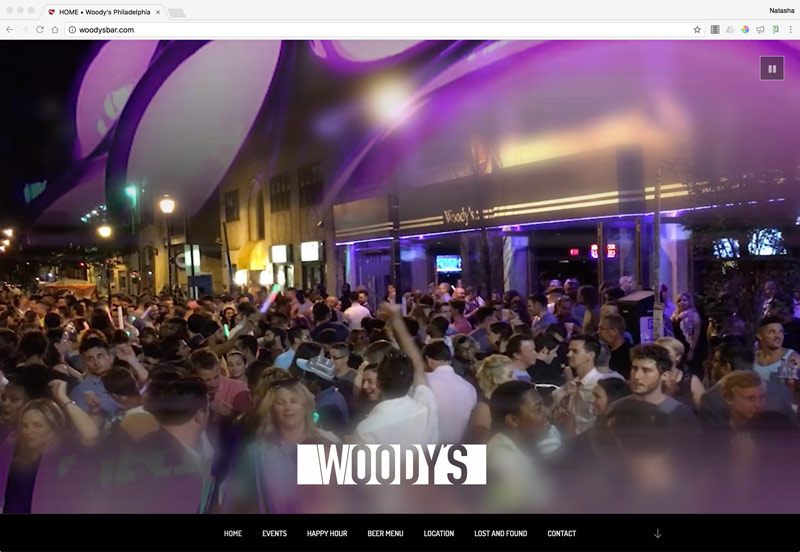Click the cloud extension icon
Screen dimensions: 800x552
730,30
